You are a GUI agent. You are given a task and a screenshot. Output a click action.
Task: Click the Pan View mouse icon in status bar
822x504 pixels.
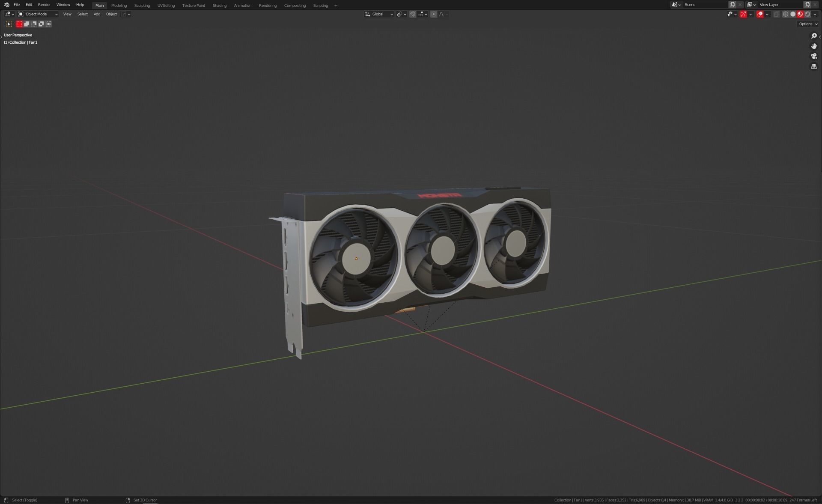[67, 500]
